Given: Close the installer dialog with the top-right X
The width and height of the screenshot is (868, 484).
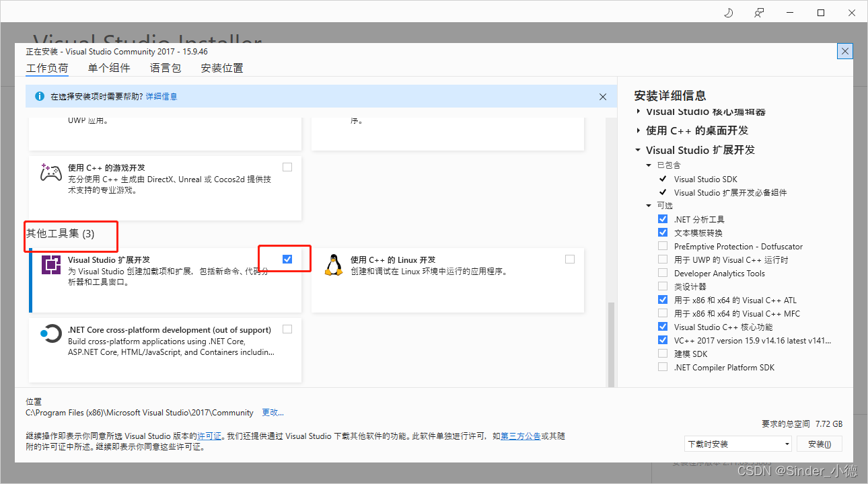Looking at the screenshot, I should [x=845, y=51].
